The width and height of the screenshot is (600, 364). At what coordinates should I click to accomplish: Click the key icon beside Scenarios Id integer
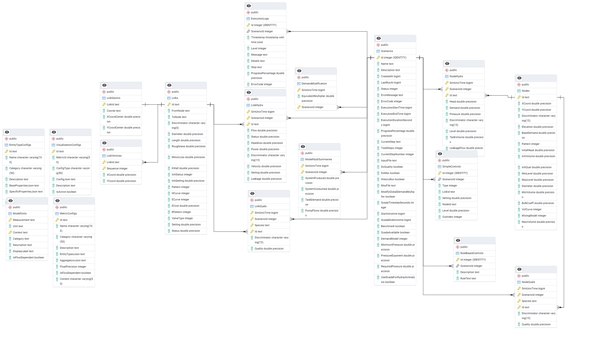click(x=378, y=58)
